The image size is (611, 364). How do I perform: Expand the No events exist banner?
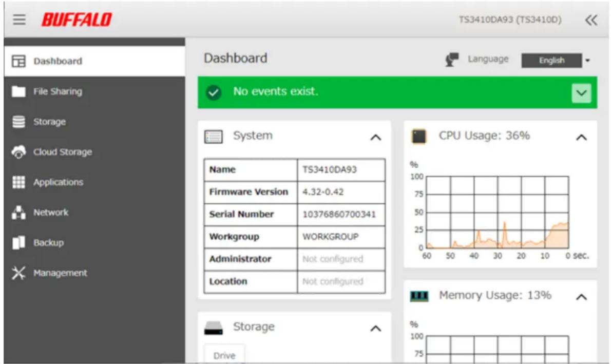click(x=581, y=93)
